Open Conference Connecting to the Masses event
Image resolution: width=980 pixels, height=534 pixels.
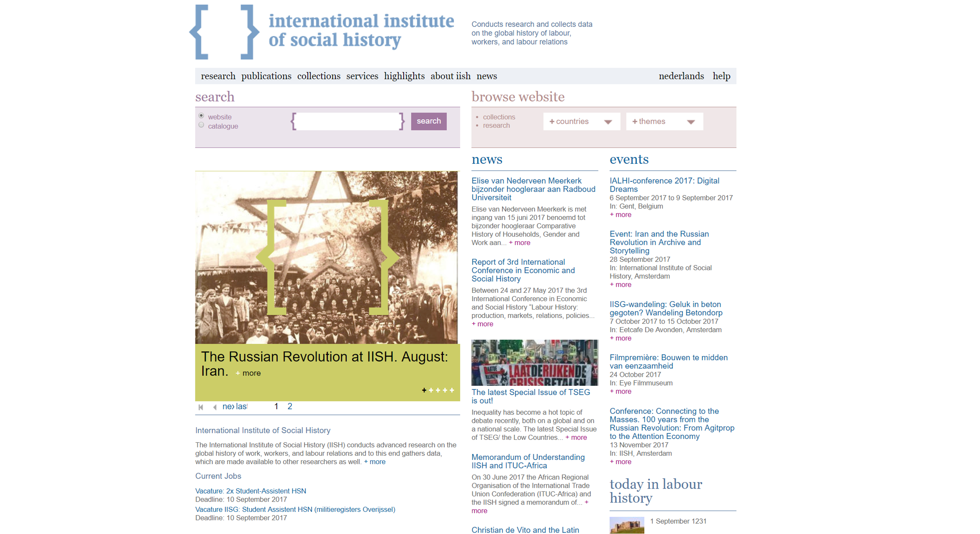pos(672,423)
